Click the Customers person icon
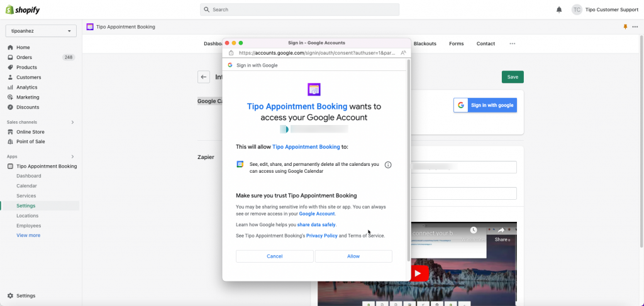 (10, 77)
